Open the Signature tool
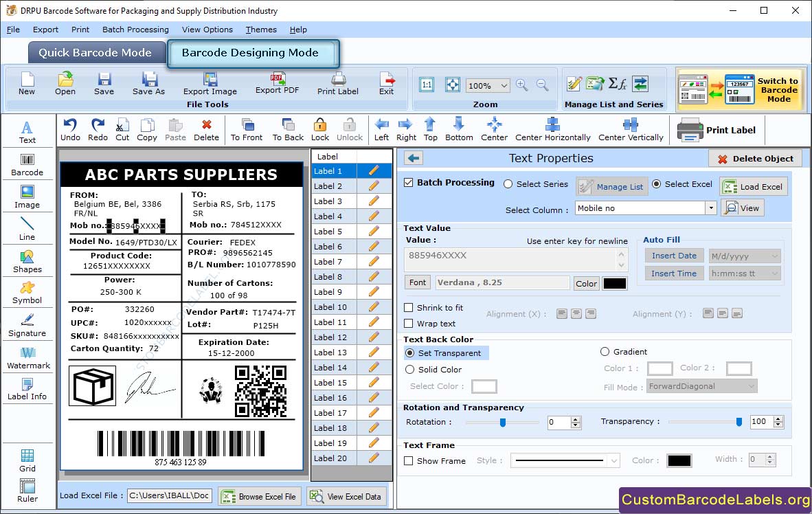The width and height of the screenshot is (812, 514). 27,326
